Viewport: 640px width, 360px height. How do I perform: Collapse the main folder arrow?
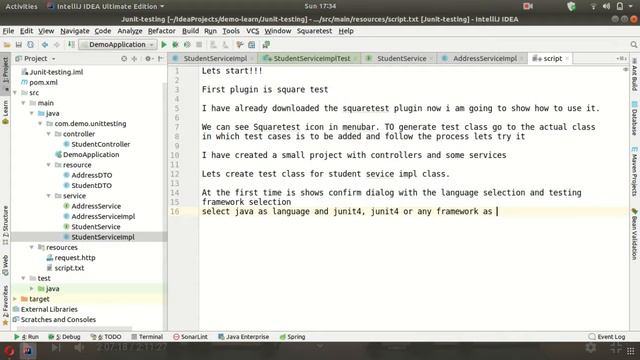point(23,103)
